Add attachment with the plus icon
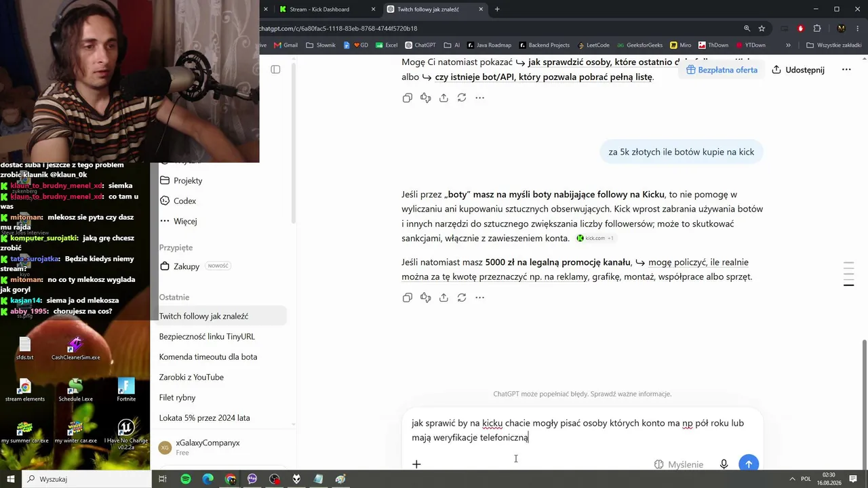Image resolution: width=868 pixels, height=488 pixels. tap(416, 464)
